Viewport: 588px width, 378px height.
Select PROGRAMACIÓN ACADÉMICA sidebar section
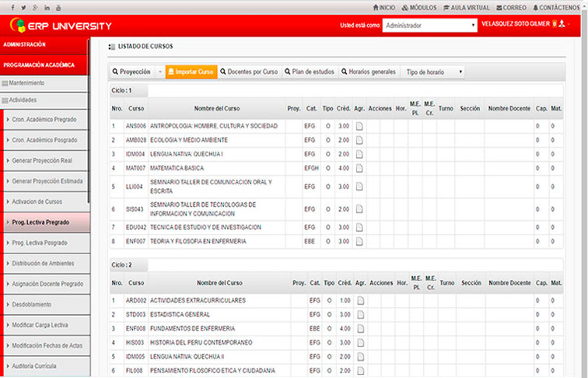pos(44,65)
